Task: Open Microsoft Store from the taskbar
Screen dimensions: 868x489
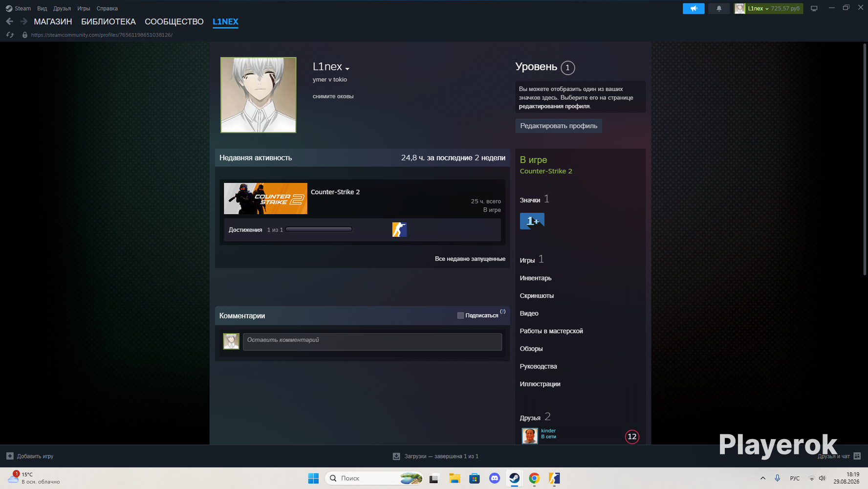Action: coord(475,478)
